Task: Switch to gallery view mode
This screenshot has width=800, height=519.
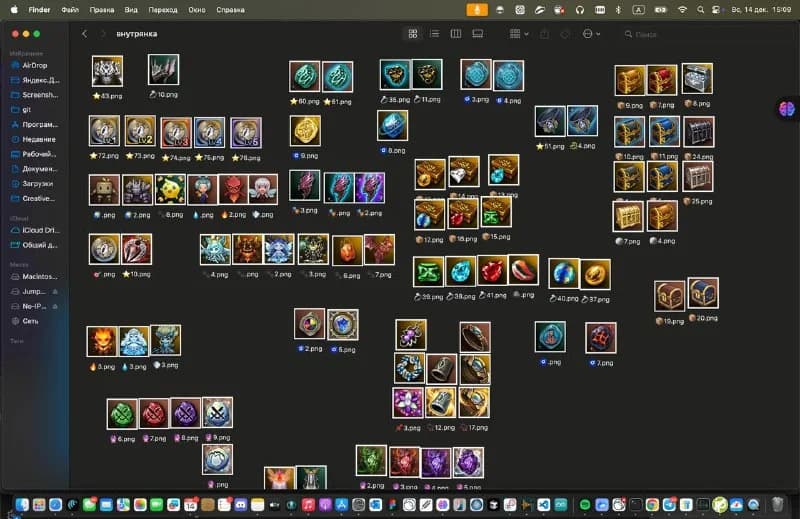Action: [478, 34]
